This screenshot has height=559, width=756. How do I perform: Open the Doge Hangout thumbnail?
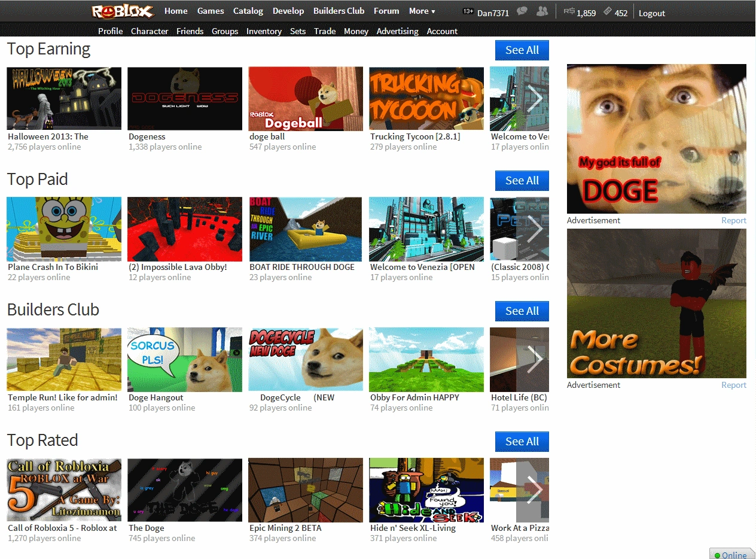point(185,359)
